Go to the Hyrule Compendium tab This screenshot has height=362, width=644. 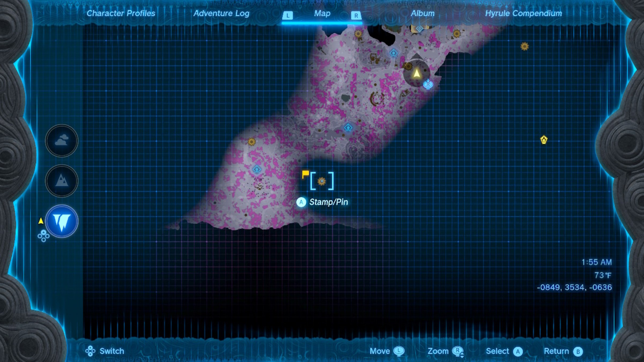(524, 13)
